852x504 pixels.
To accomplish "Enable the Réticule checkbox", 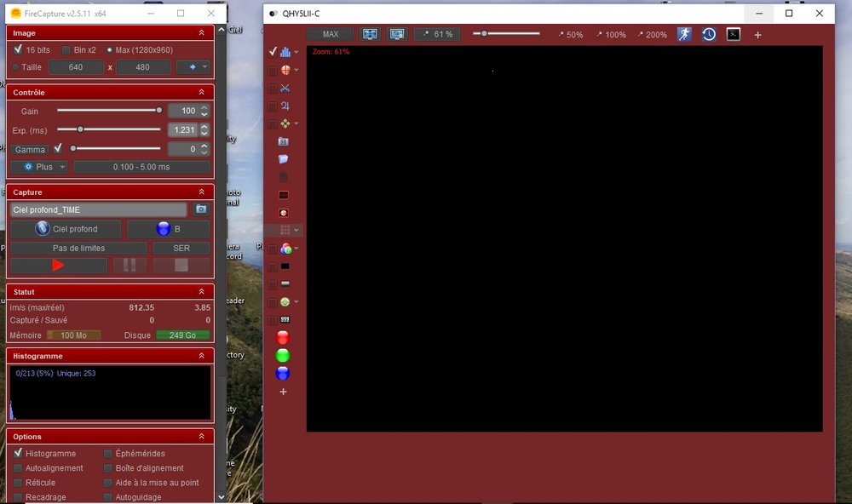I will click(18, 482).
